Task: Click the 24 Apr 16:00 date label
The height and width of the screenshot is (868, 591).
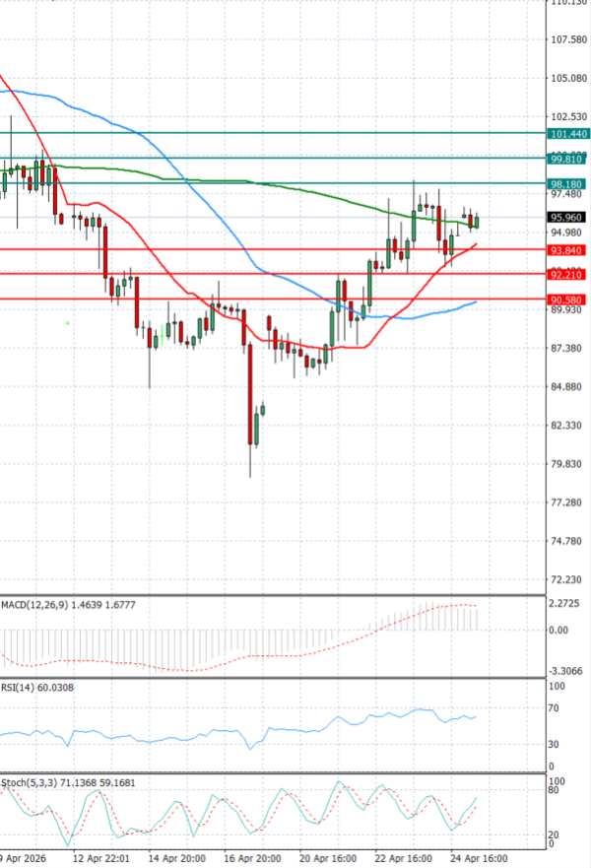Action: (x=480, y=857)
